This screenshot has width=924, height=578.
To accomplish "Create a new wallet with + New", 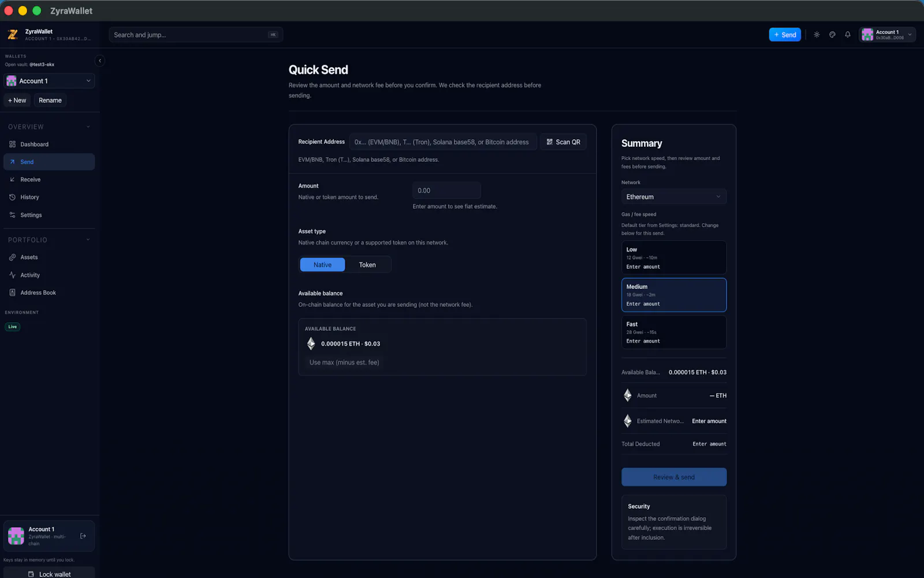I will 17,100.
